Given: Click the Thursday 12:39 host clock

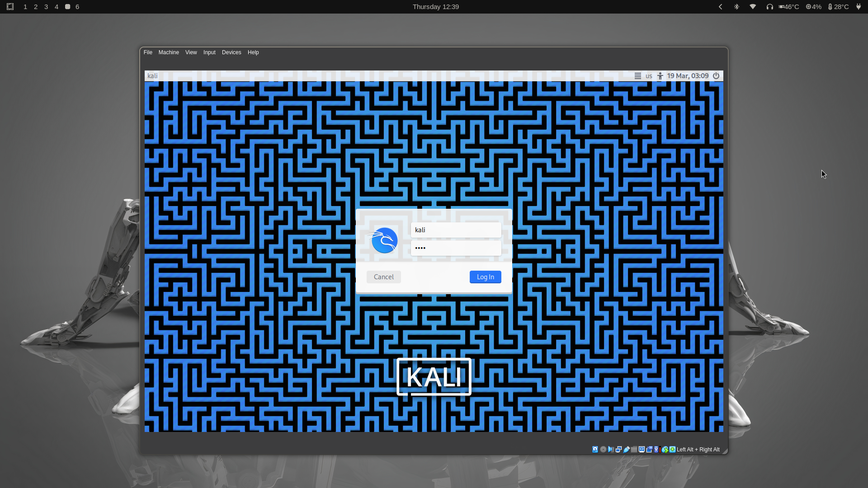Looking at the screenshot, I should click(436, 7).
